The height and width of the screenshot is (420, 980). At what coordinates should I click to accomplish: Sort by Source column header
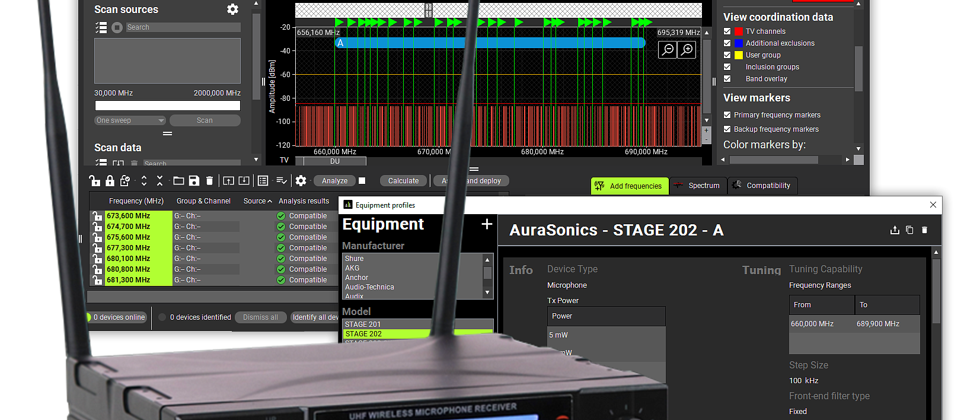258,201
